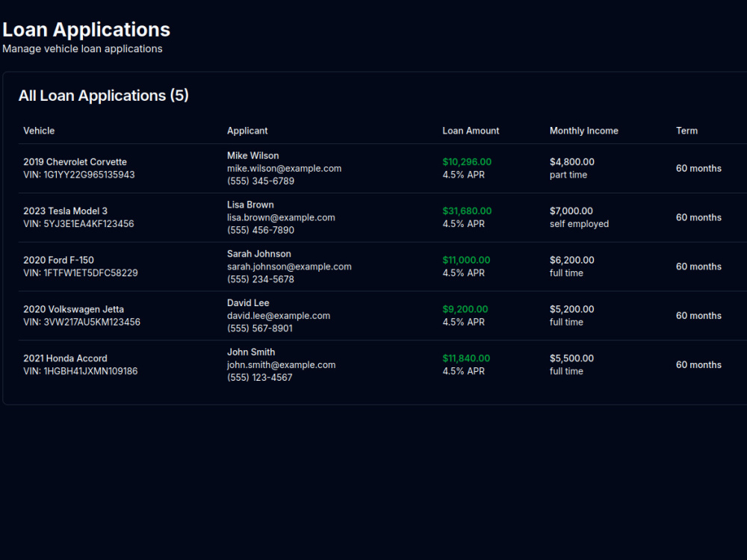Click applicant name Mike Wilson

[253, 156]
